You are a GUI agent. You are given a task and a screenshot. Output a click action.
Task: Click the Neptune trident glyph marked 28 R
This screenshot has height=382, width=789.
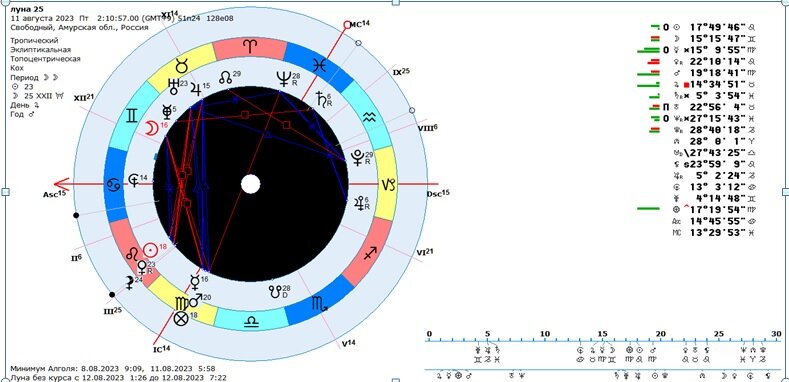[284, 79]
